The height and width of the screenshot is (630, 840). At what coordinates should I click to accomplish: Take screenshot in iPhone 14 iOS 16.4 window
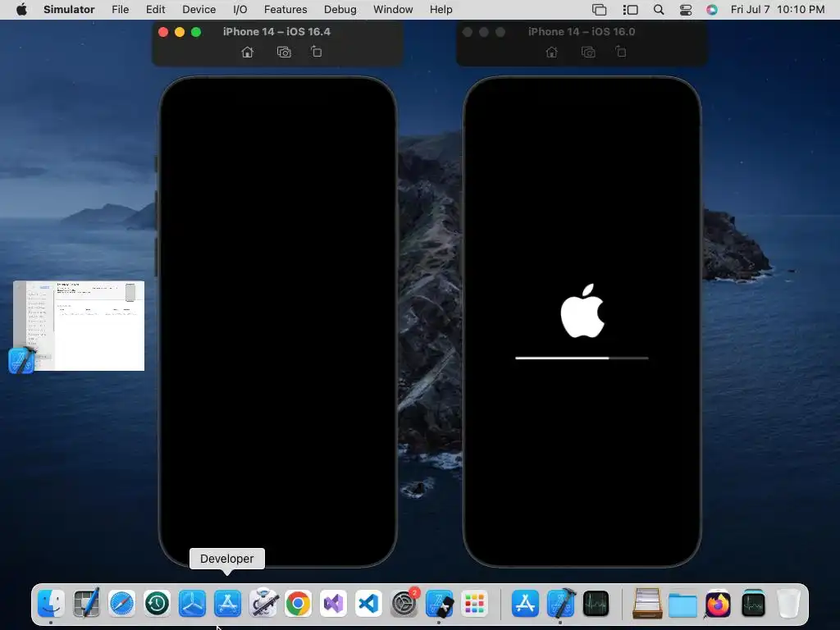284,52
